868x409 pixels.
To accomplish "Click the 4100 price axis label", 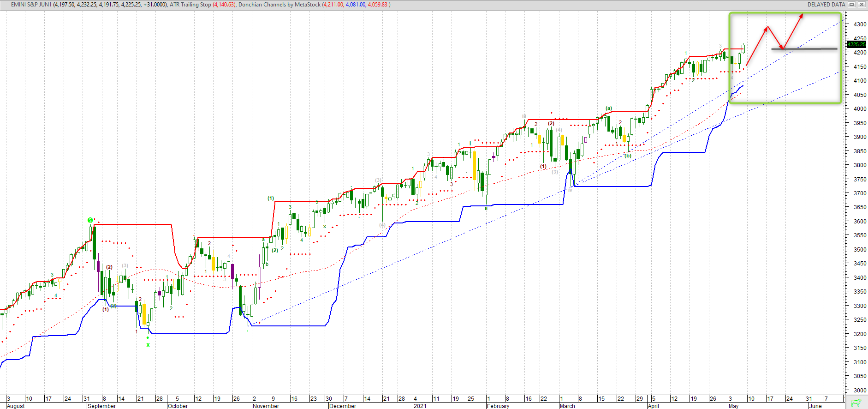I will click(x=860, y=81).
